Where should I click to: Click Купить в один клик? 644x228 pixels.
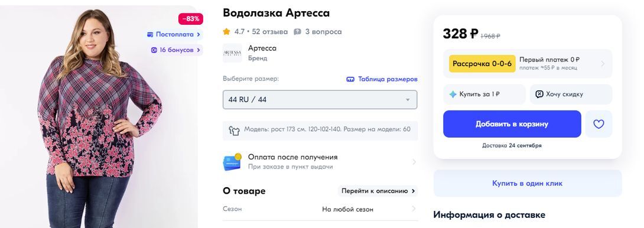pyautogui.click(x=528, y=183)
